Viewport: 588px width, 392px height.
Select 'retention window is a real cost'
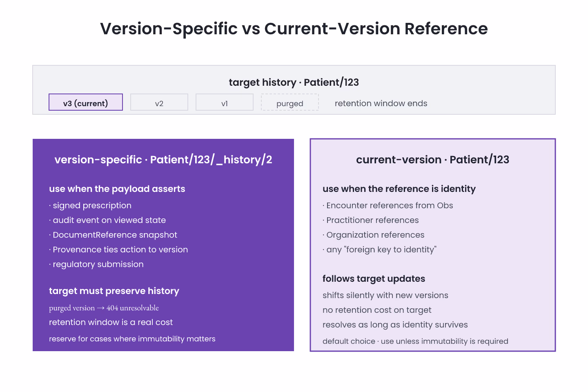111,322
